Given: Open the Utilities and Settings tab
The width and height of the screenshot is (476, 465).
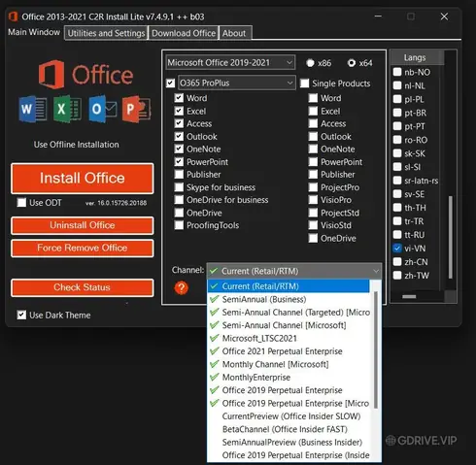Looking at the screenshot, I should [x=106, y=33].
